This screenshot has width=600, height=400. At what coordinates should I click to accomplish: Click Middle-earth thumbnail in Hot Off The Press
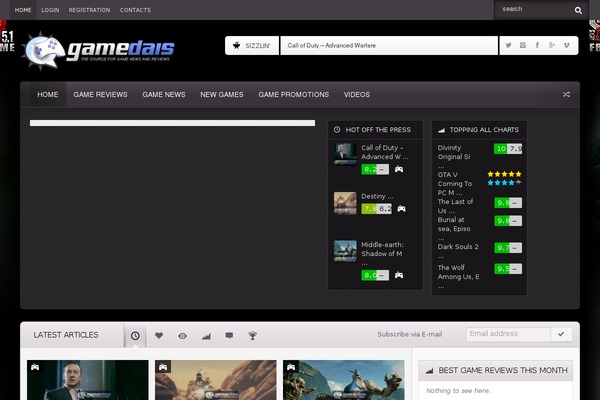point(345,251)
